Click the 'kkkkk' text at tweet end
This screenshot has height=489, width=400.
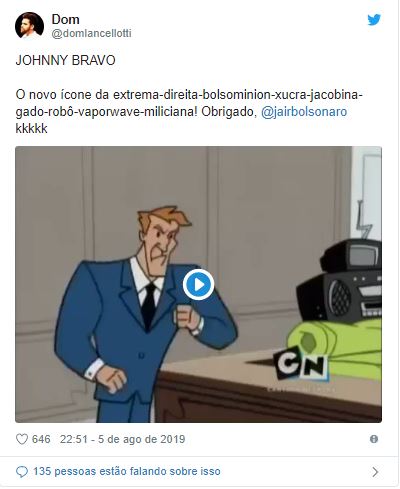tap(31, 129)
